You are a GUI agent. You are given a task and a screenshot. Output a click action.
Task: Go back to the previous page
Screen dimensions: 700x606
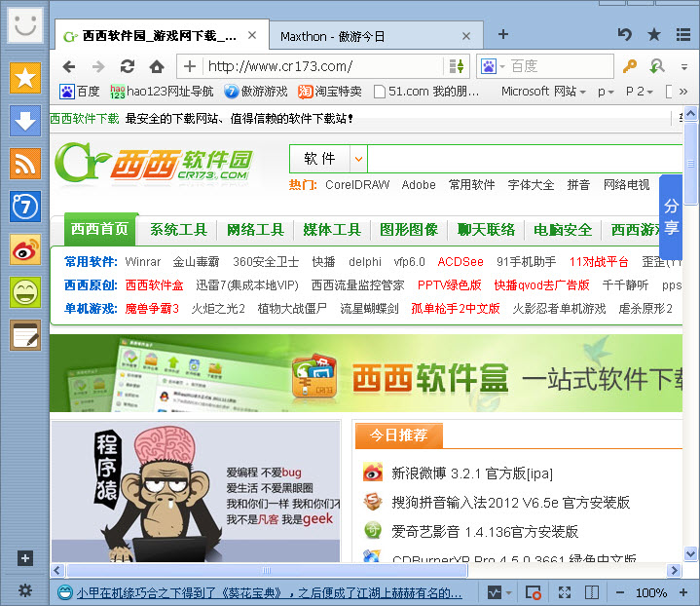(69, 67)
